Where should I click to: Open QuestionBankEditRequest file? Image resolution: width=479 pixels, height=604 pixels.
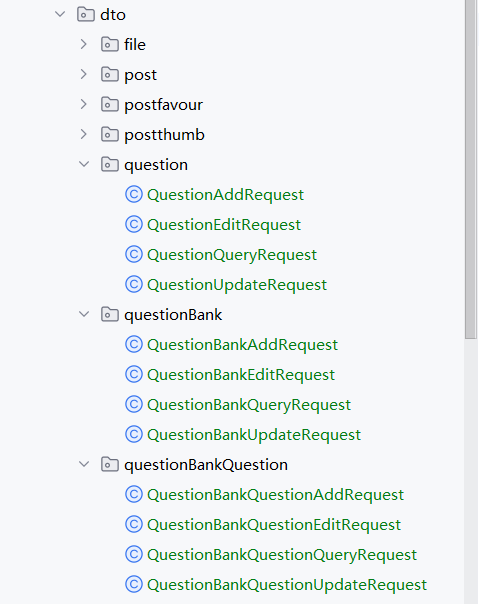tap(241, 375)
